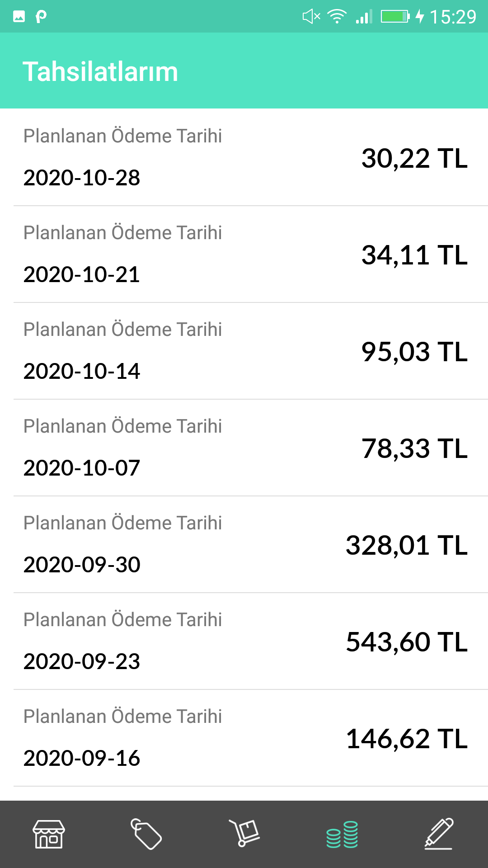Image resolution: width=488 pixels, height=868 pixels.
Task: Tap the Wi-Fi status icon
Action: 337,17
